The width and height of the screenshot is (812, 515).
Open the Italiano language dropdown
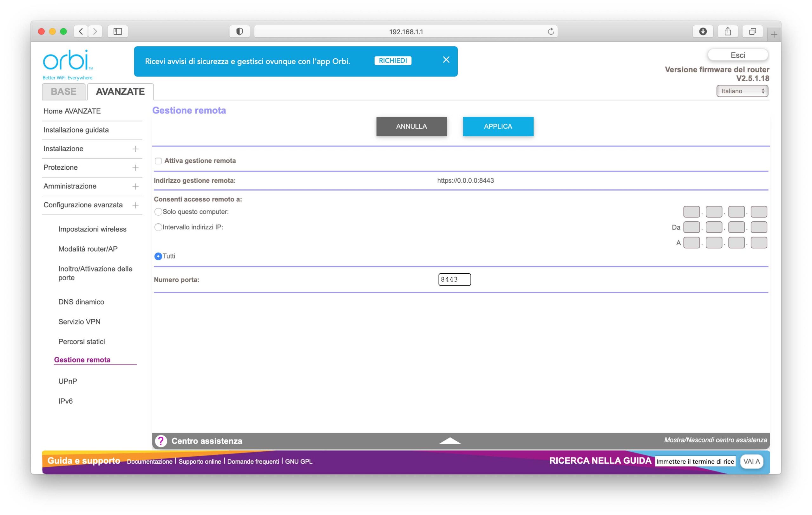click(x=742, y=91)
